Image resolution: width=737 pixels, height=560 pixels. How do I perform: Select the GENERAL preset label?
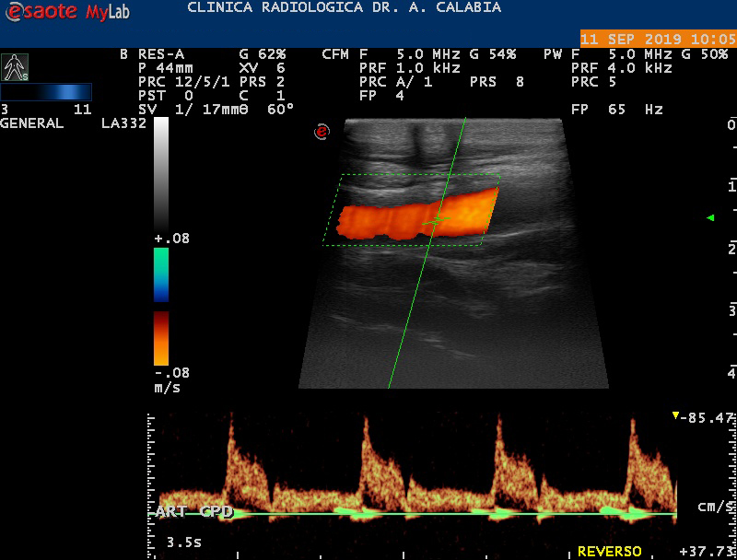32,122
